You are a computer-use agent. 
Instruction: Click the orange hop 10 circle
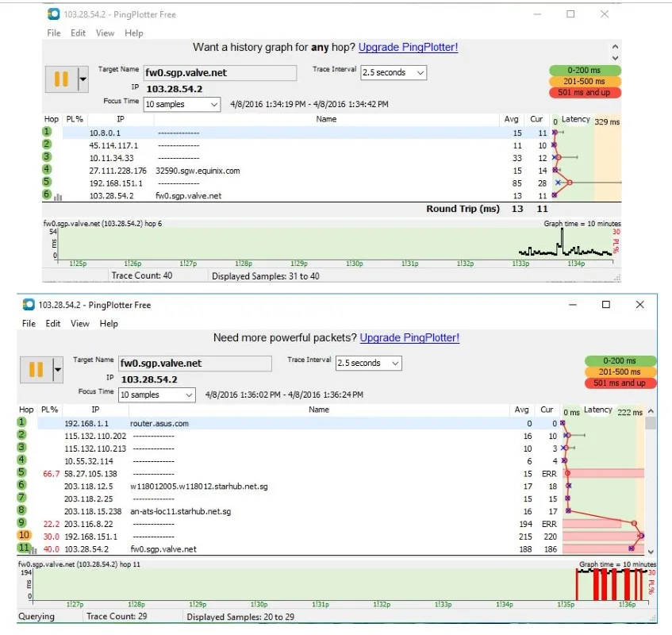[x=24, y=535]
